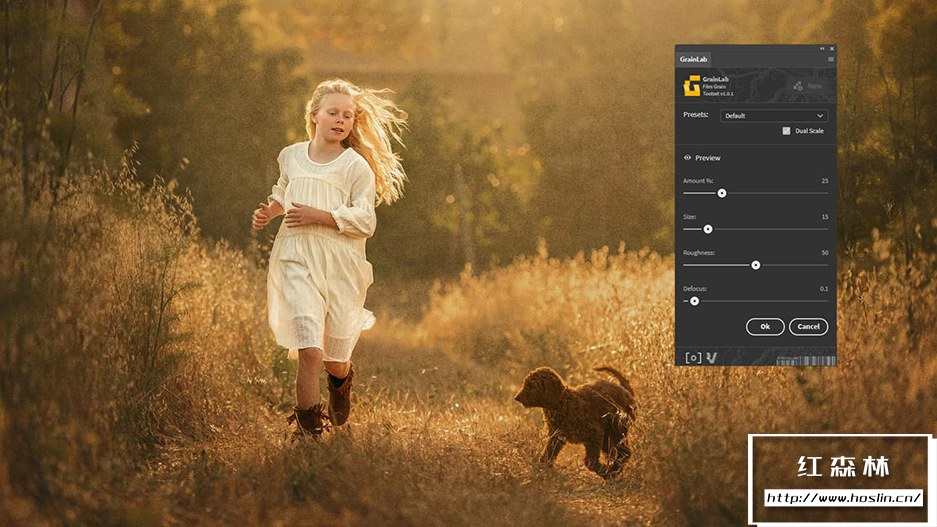Click the Roughness value 50
Image resolution: width=937 pixels, height=527 pixels.
(x=825, y=252)
